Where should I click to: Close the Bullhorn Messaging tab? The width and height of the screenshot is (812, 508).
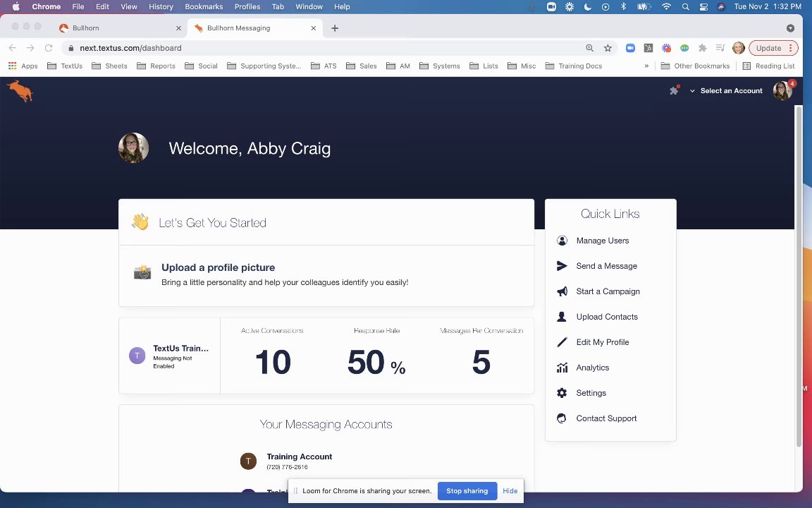coord(313,28)
